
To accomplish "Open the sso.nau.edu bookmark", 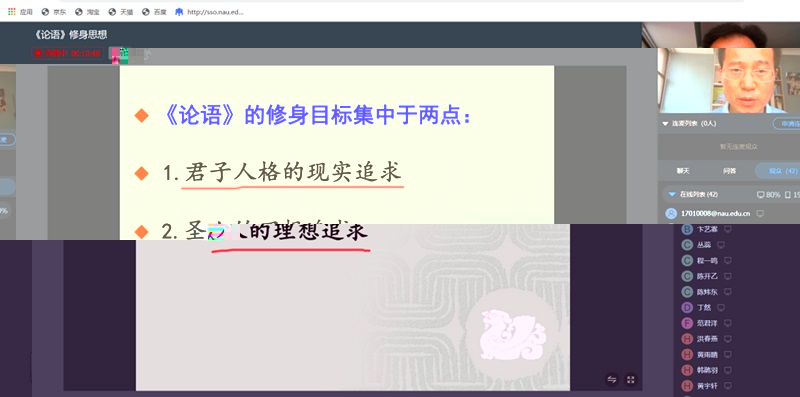I will pyautogui.click(x=210, y=12).
